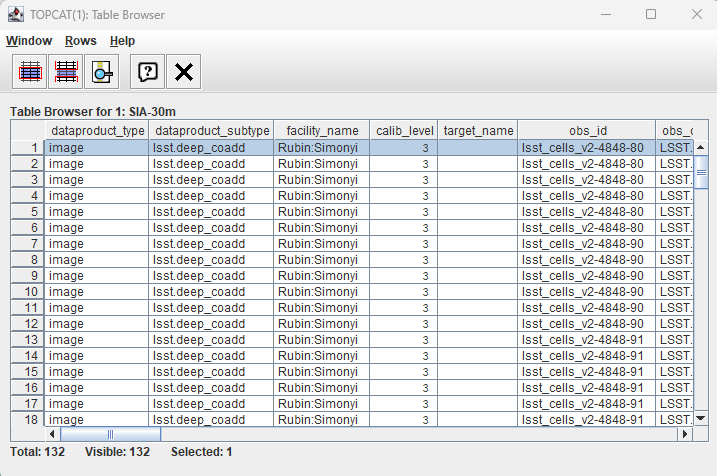Viewport: 717px width, 476px height.
Task: Select row number 1 header
Action: click(27, 148)
